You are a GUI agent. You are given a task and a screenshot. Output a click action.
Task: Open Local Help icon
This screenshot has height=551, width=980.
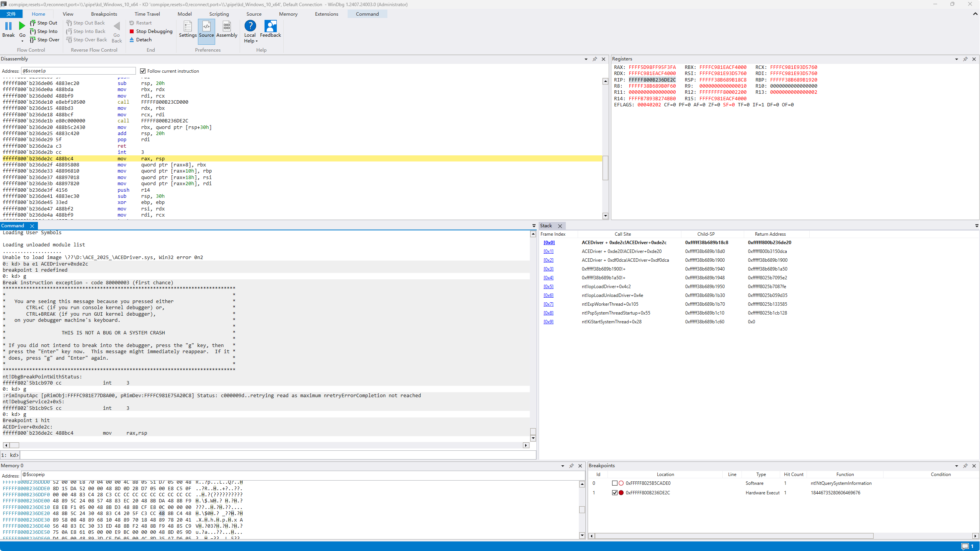pyautogui.click(x=250, y=26)
